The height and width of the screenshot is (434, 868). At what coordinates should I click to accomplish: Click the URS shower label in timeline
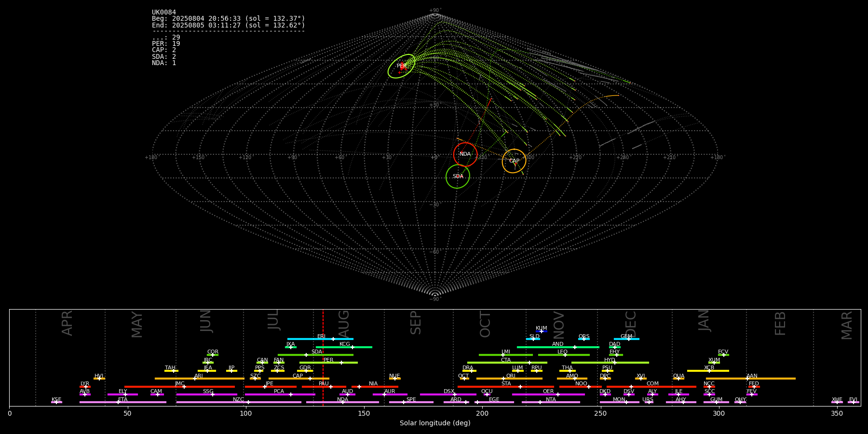pyautogui.click(x=648, y=400)
